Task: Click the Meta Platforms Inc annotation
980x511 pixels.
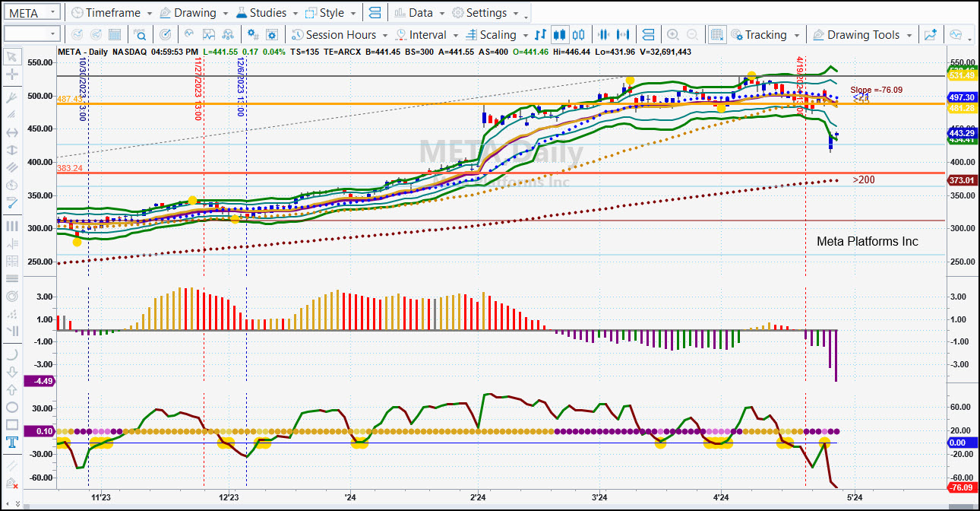Action: click(867, 241)
